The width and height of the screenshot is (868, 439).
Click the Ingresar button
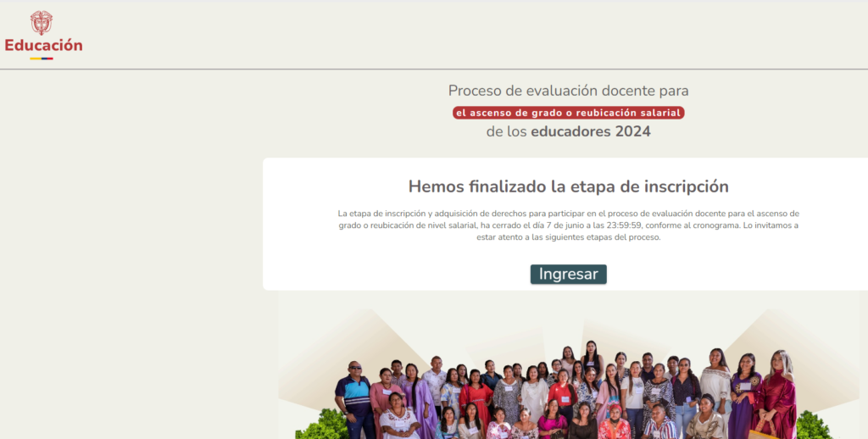pyautogui.click(x=568, y=274)
